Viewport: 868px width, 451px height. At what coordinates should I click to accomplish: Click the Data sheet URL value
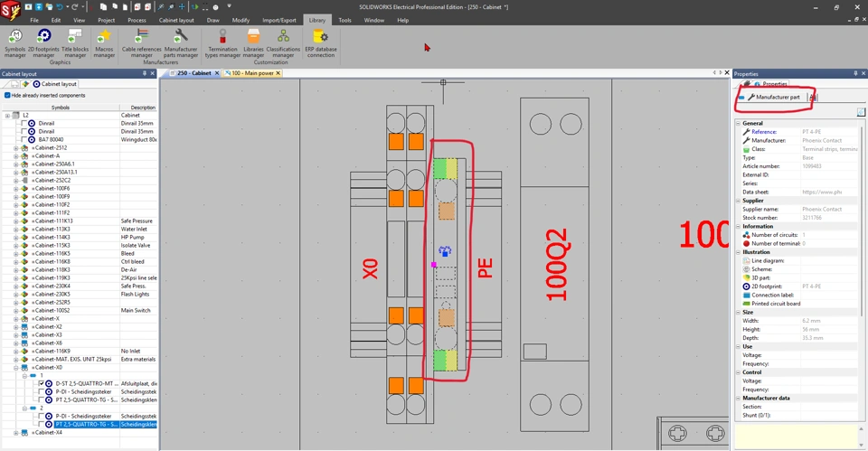822,192
